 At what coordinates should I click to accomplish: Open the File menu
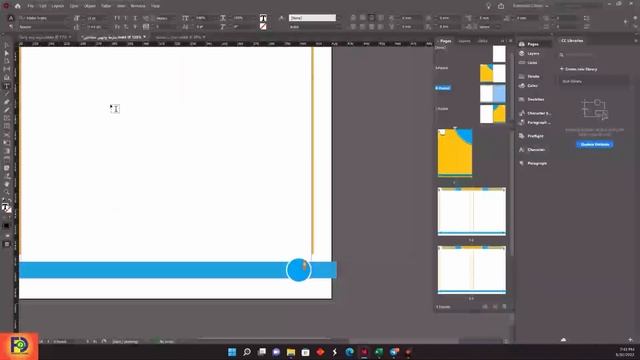[31, 6]
